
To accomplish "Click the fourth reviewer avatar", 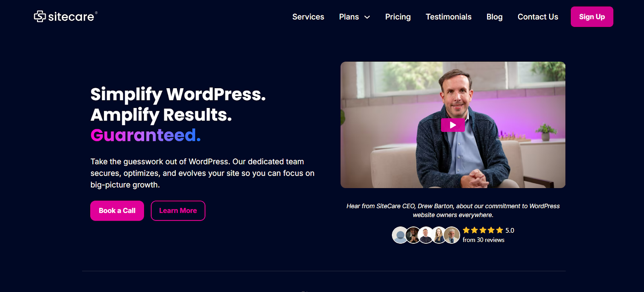I will click(439, 235).
